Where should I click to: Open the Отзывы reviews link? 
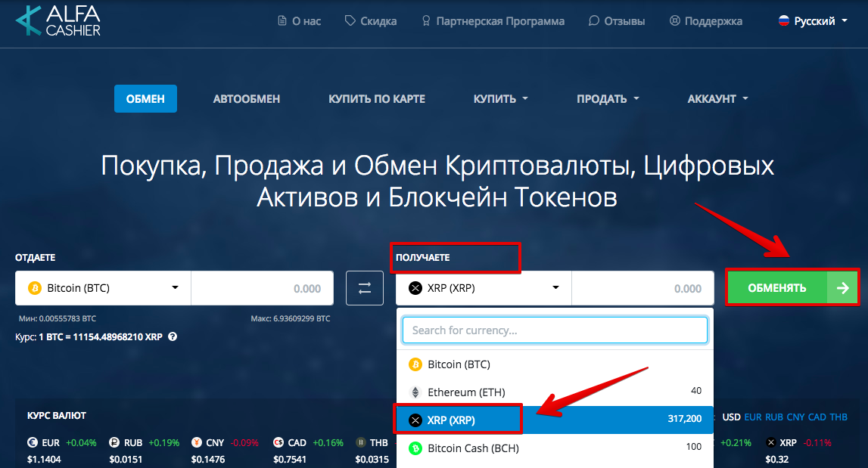(617, 21)
